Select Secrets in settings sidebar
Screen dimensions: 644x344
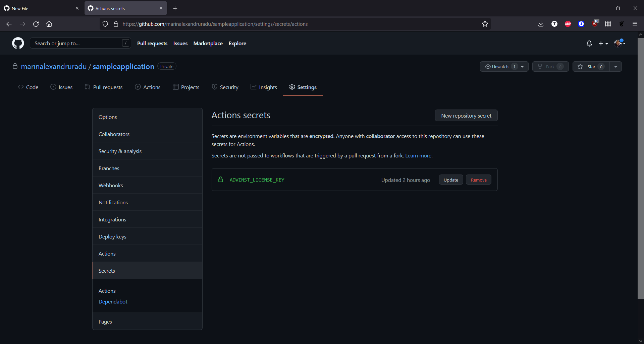tap(147, 271)
